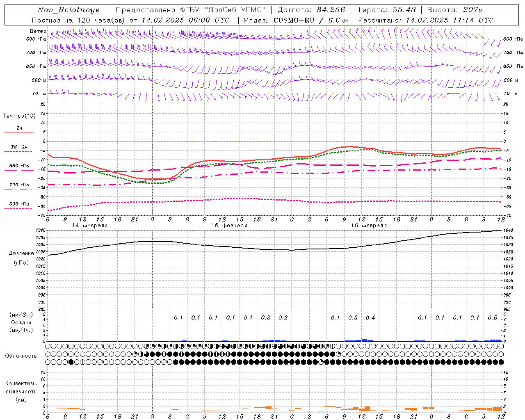
Task: Click the Высота: 207м value
Action: click(455, 10)
